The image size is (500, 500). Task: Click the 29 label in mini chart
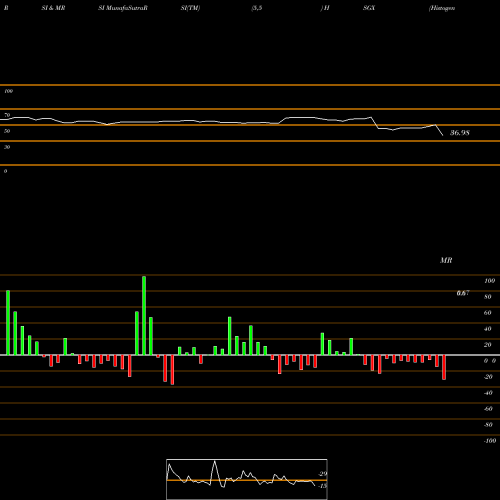tap(323, 474)
